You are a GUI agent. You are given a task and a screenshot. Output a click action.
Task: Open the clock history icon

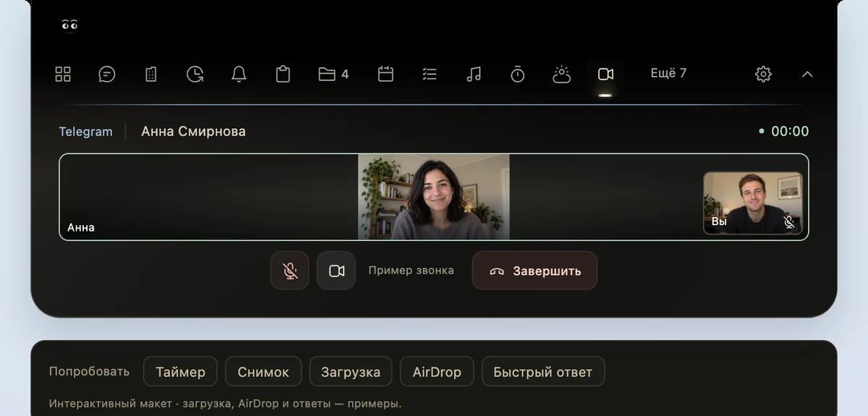195,74
